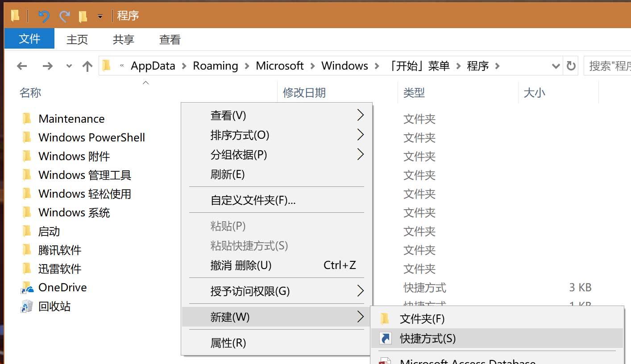
Task: Click the 新建(W) context menu item
Action: tap(277, 317)
